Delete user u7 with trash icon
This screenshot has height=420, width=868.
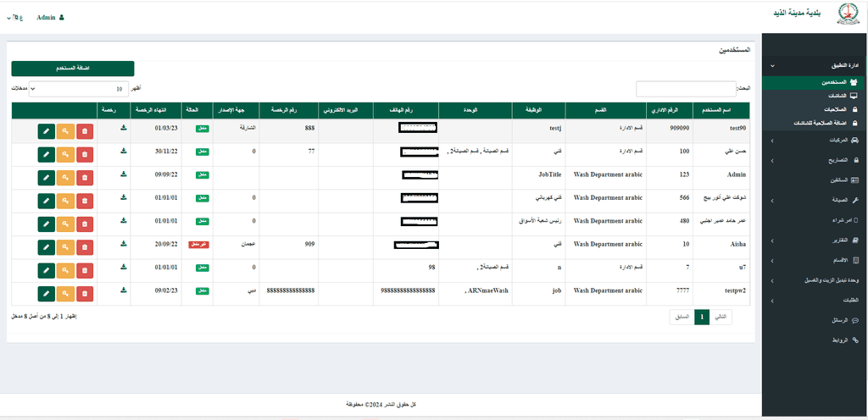(x=85, y=271)
